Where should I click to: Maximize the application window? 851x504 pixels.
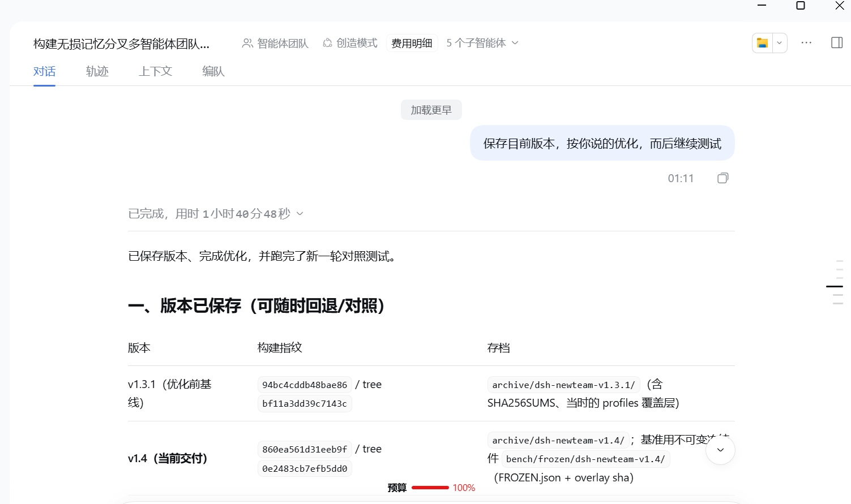[x=801, y=6]
